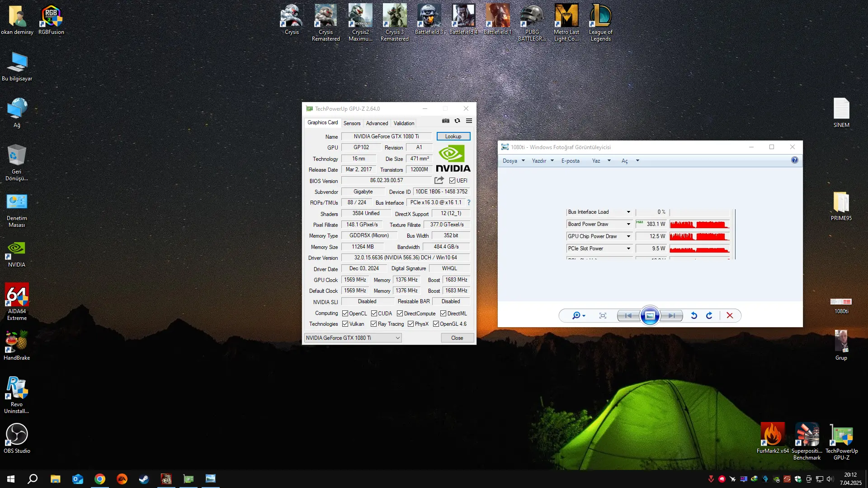Toggle the Vulkan checkbox

point(345,324)
